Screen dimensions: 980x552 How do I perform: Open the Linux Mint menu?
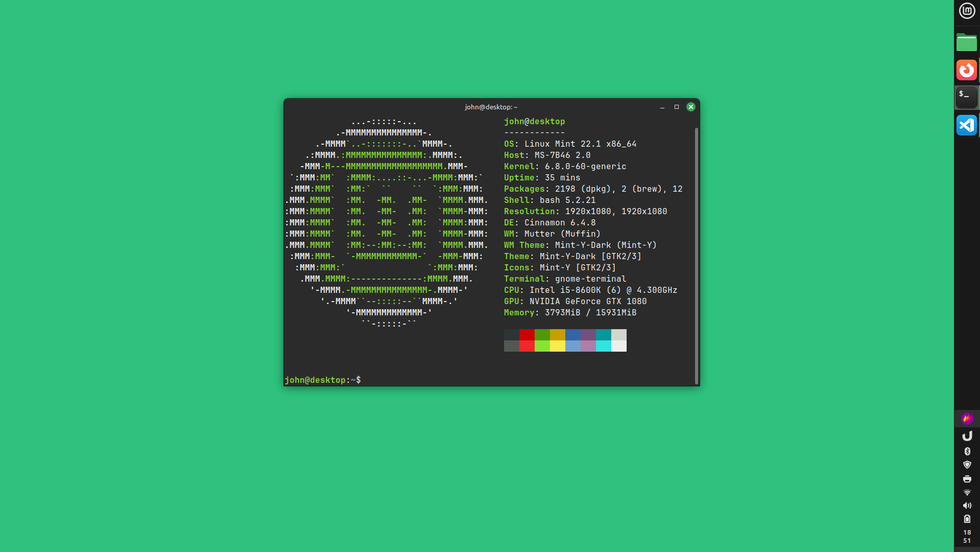tap(967, 11)
